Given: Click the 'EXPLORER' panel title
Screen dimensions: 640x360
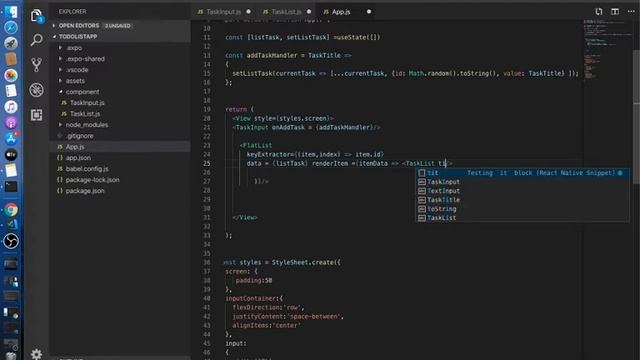Looking at the screenshot, I should tap(72, 12).
